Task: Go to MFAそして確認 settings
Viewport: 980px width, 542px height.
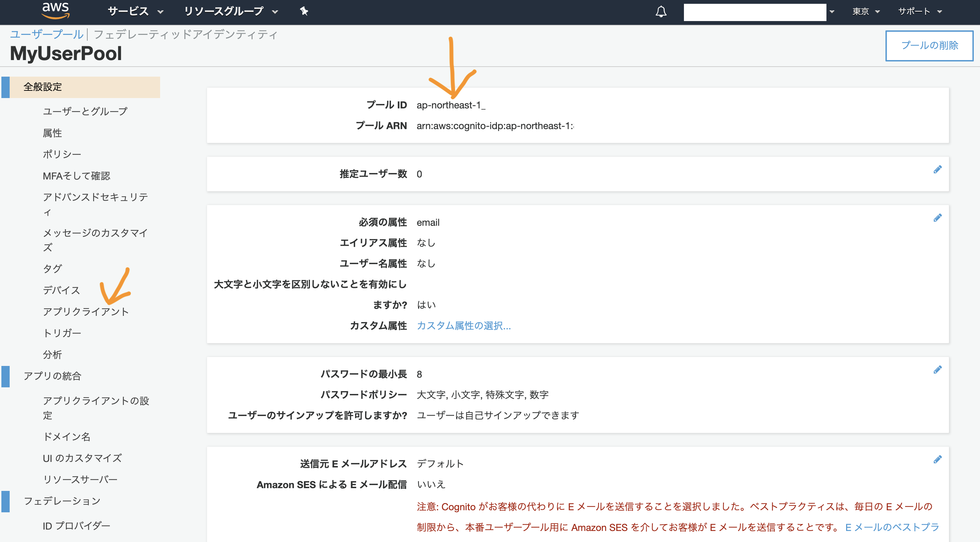Action: coord(77,176)
